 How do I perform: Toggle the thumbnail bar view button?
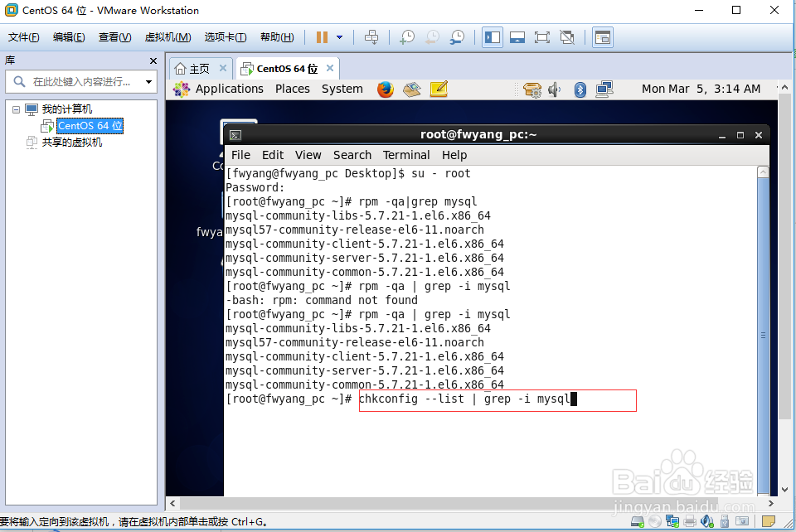517,37
